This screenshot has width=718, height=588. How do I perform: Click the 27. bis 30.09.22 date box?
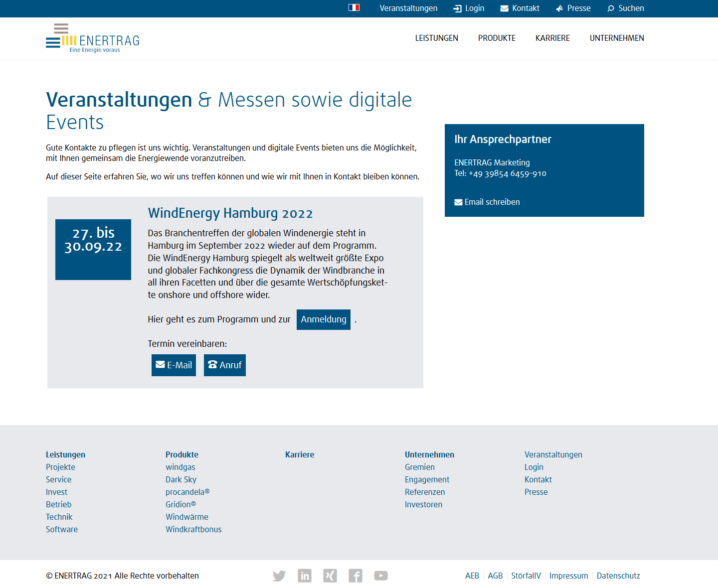point(93,250)
